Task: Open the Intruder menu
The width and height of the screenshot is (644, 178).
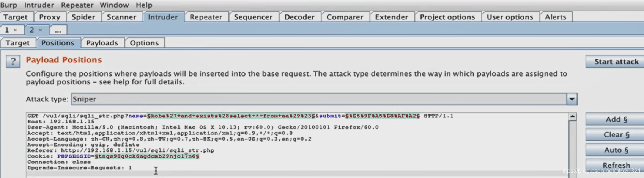Action: pyautogui.click(x=39, y=5)
